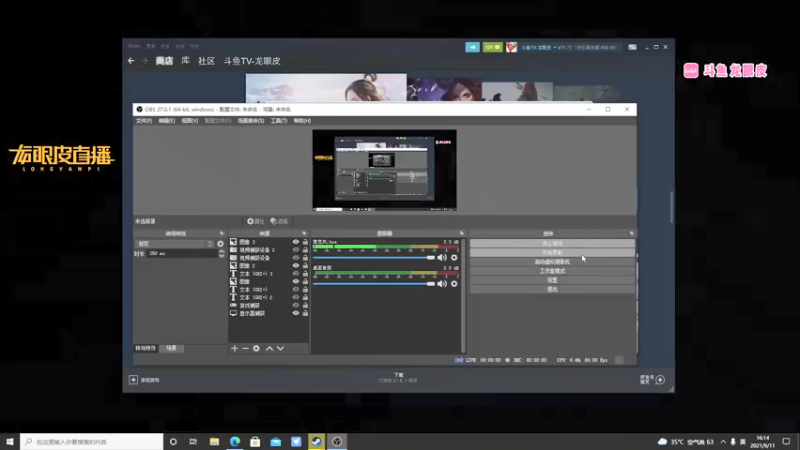This screenshot has height=450, width=800.
Task: Open OBS 文件(F) menu
Action: pyautogui.click(x=144, y=121)
